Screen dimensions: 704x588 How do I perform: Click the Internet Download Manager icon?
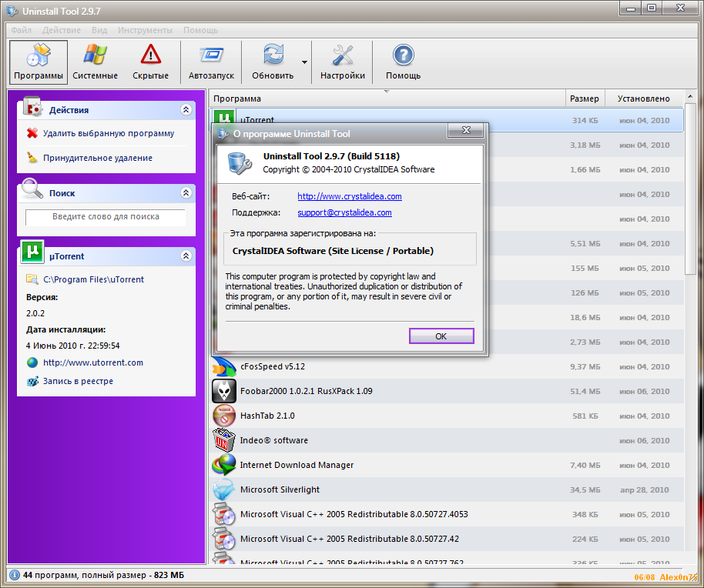[223, 465]
